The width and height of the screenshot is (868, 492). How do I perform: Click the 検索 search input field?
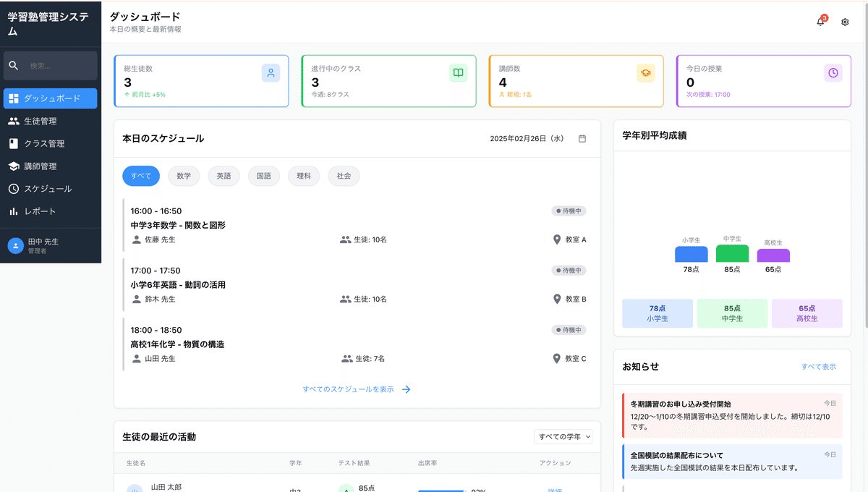click(x=59, y=66)
